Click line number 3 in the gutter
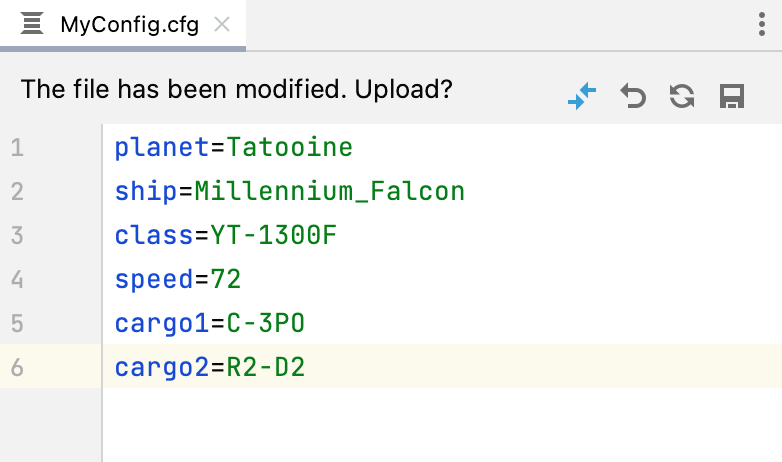Screen dimensions: 782x462 (17, 236)
